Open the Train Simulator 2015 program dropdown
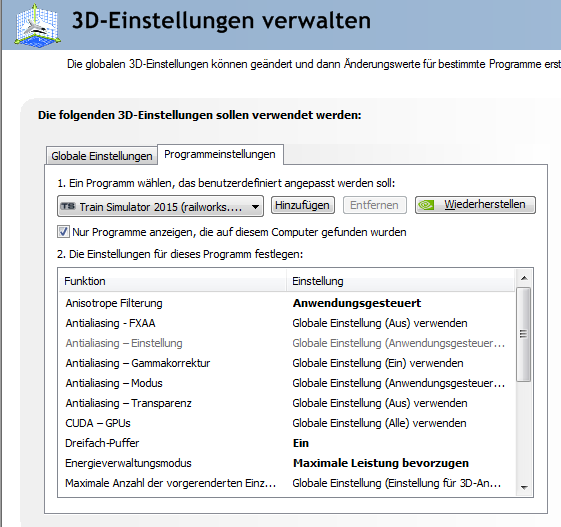This screenshot has height=527, width=561. point(160,206)
